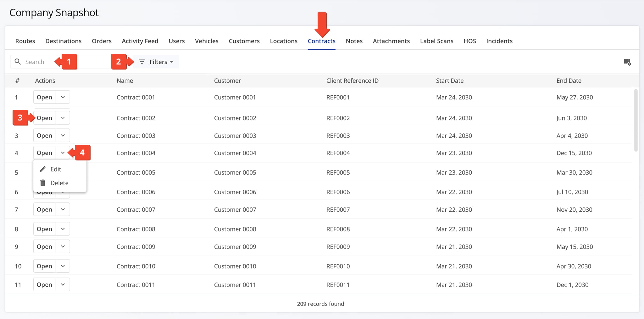Go to the Vehicles tab

(207, 41)
